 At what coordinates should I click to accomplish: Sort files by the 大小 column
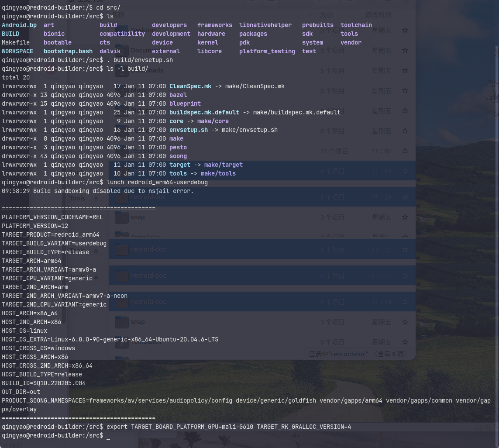click(x=326, y=14)
